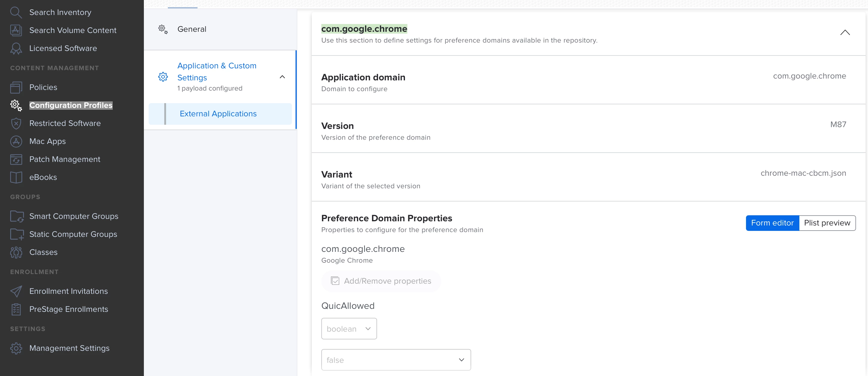This screenshot has height=376, width=868.
Task: Click the QuicAllowed property label
Action: pos(348,306)
